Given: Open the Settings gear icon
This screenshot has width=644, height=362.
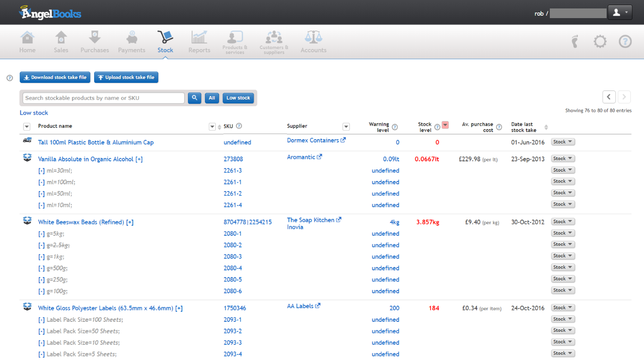Looking at the screenshot, I should click(600, 41).
